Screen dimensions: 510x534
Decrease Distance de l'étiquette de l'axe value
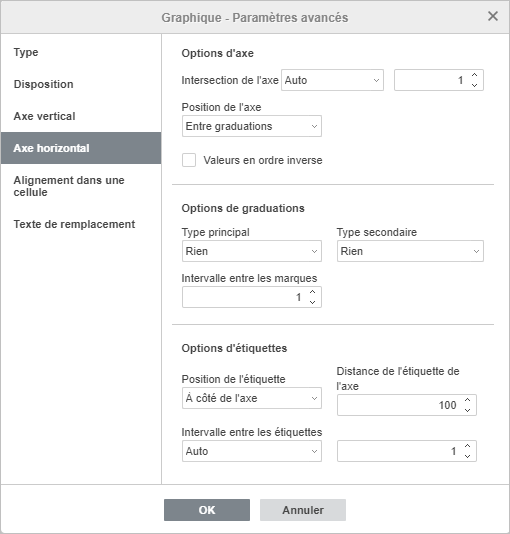click(467, 410)
